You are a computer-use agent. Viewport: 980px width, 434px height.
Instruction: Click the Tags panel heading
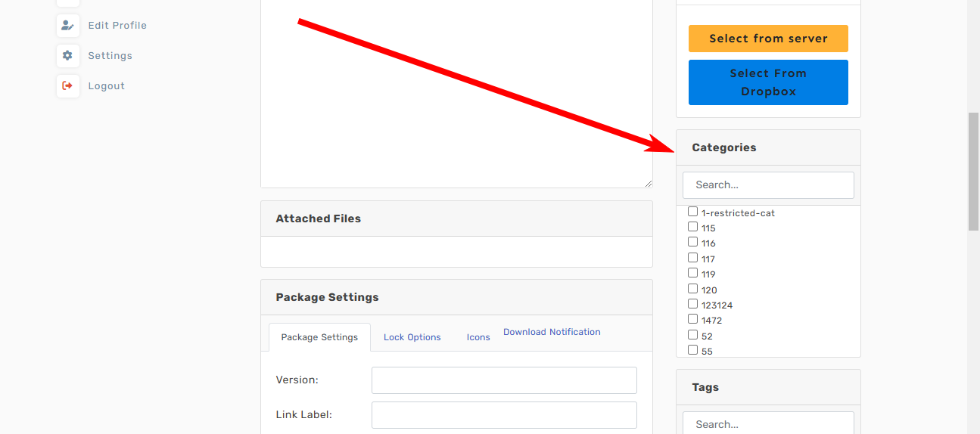[x=768, y=387]
